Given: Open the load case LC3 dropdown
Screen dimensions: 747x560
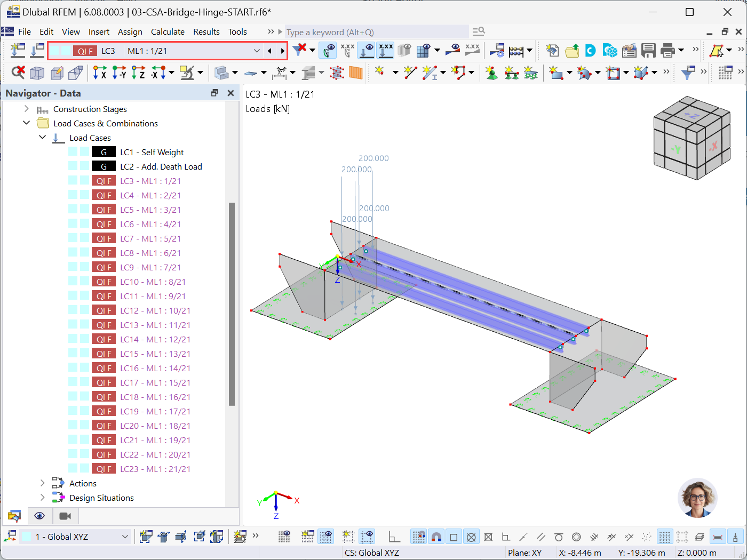Looking at the screenshot, I should tap(257, 51).
